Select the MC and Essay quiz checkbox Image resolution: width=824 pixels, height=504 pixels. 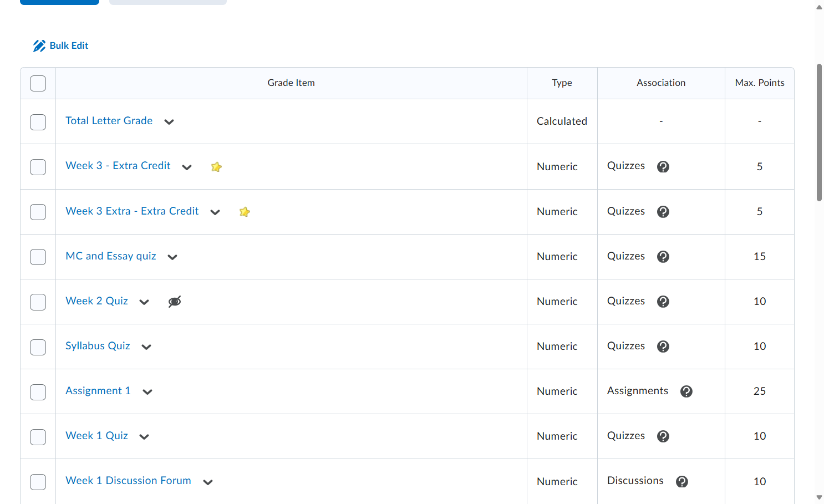pyautogui.click(x=38, y=257)
